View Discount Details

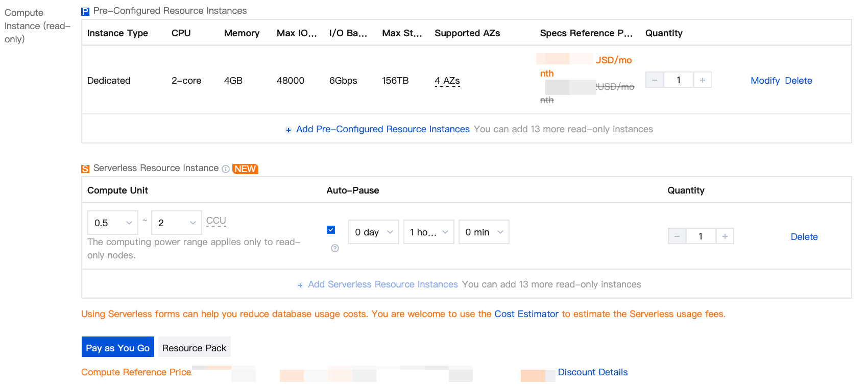click(x=592, y=372)
